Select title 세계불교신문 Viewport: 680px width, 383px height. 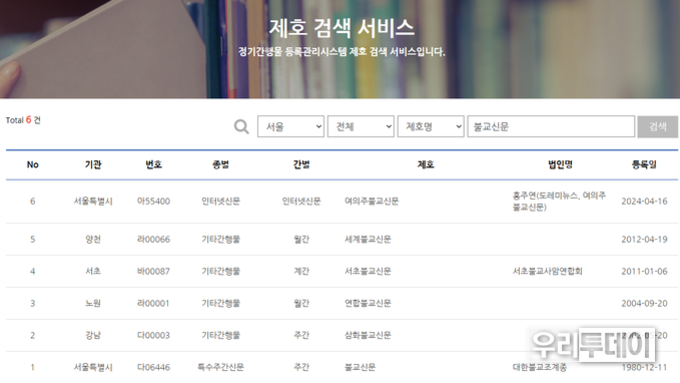[368, 239]
